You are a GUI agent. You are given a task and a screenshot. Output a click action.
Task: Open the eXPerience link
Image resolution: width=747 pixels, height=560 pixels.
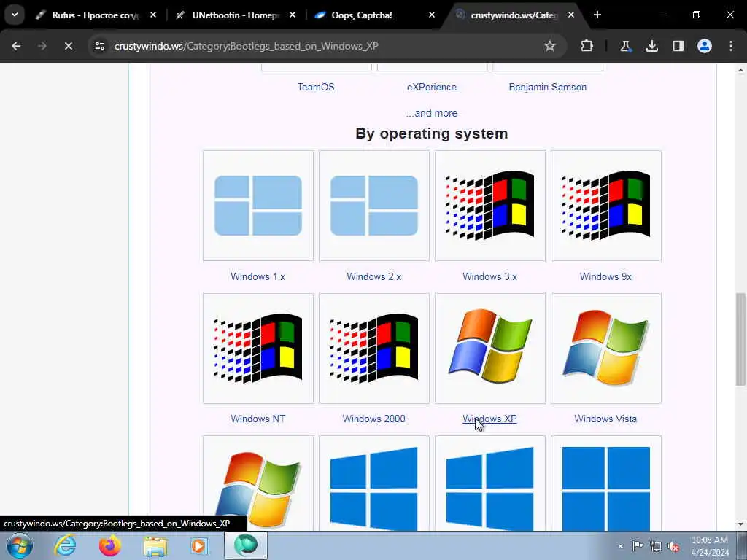coord(432,87)
